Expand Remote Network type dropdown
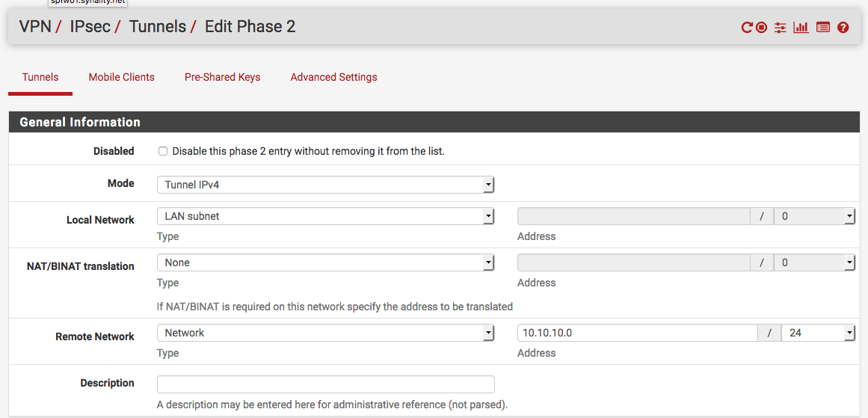 coord(325,333)
